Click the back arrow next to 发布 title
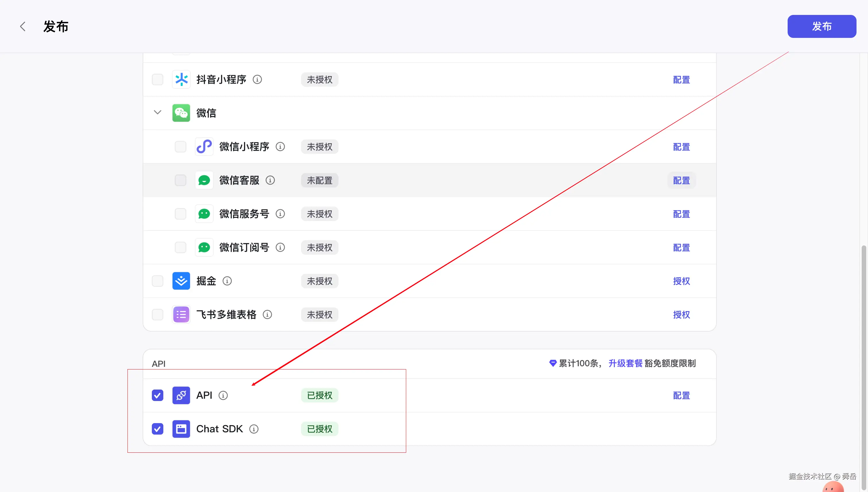 23,26
